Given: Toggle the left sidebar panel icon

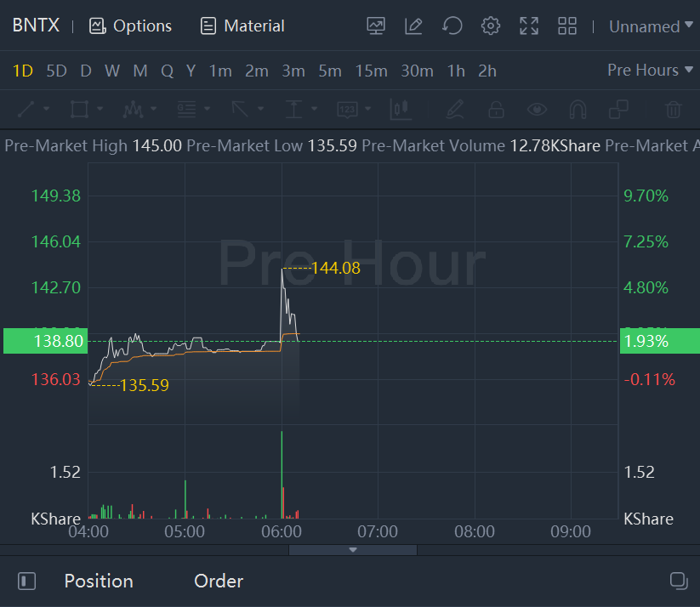Looking at the screenshot, I should pos(27,581).
